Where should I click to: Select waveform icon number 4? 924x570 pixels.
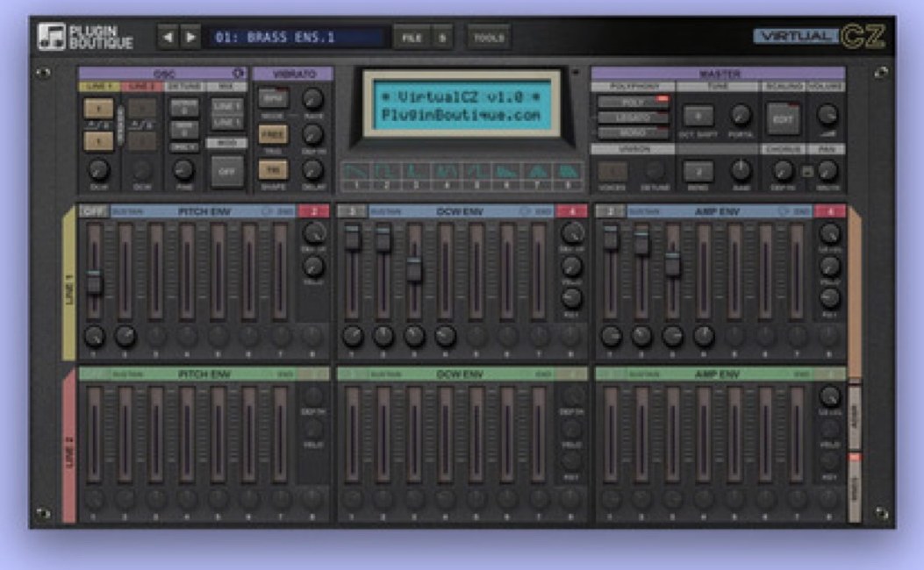click(x=446, y=175)
